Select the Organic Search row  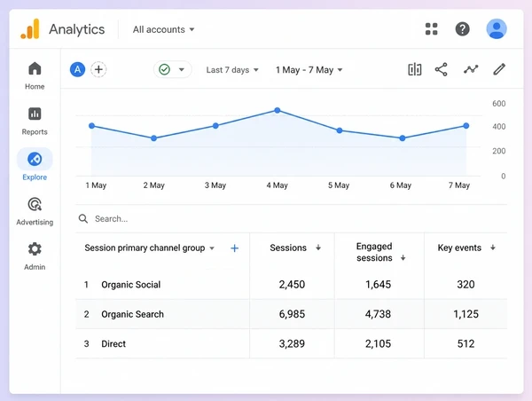(x=291, y=314)
